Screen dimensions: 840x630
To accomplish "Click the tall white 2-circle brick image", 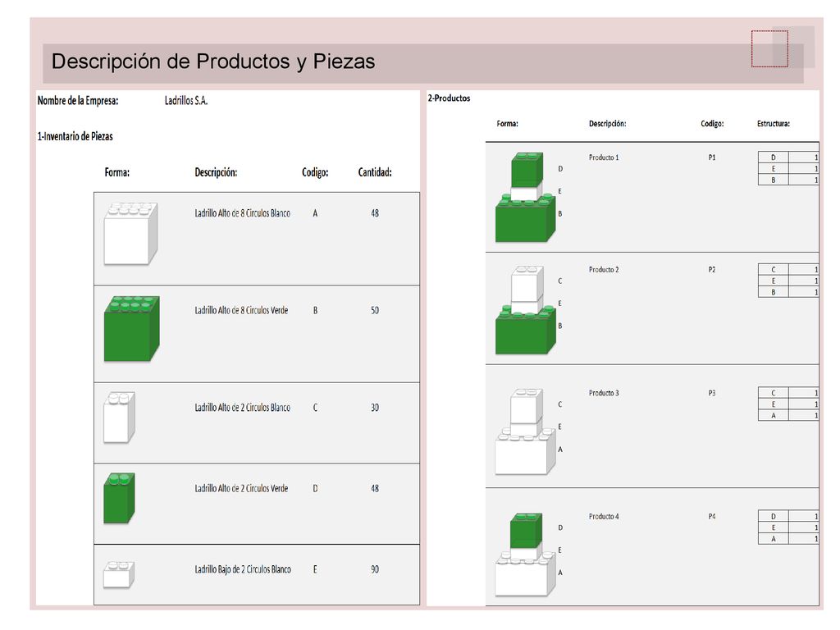I will [119, 418].
